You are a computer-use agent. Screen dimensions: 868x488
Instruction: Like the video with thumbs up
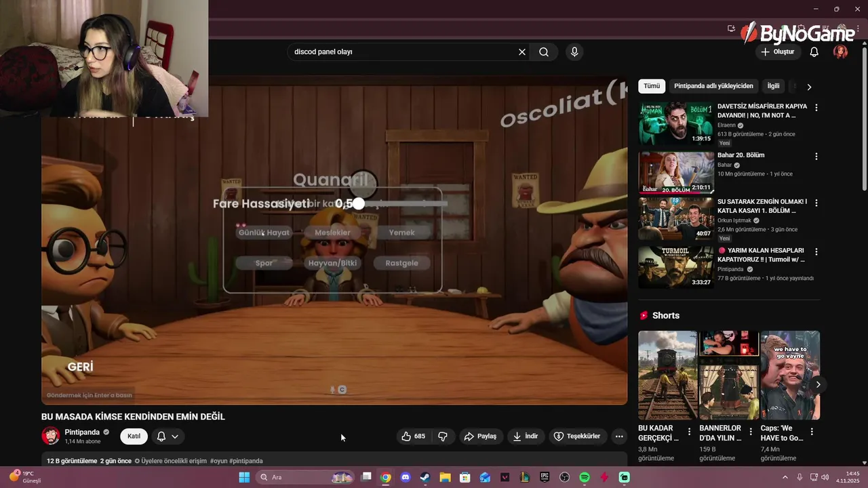click(x=414, y=436)
